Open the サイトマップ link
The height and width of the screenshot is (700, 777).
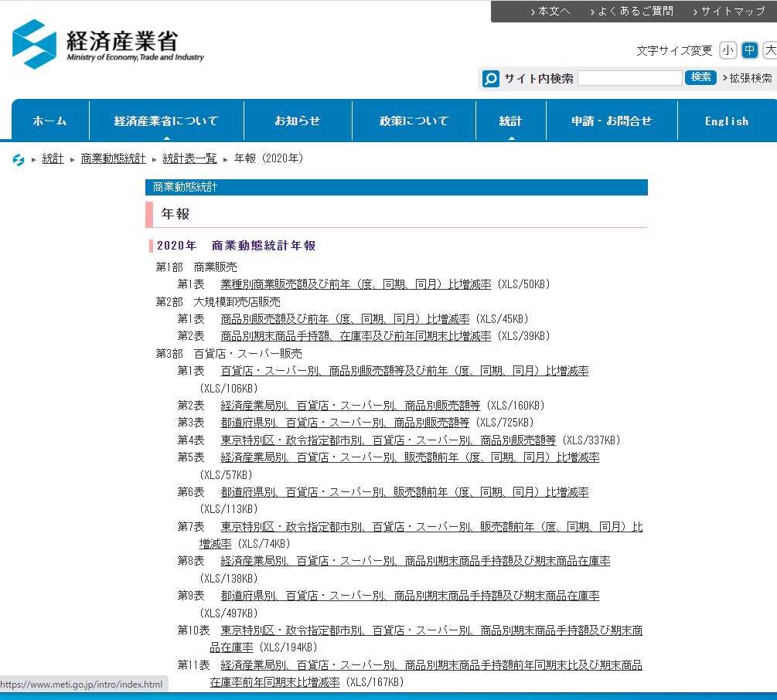[x=732, y=11]
